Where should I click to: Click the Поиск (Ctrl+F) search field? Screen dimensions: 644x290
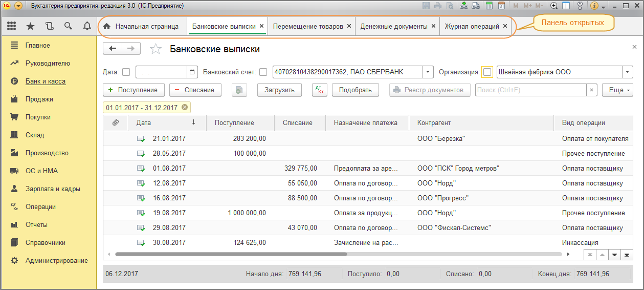(x=530, y=90)
